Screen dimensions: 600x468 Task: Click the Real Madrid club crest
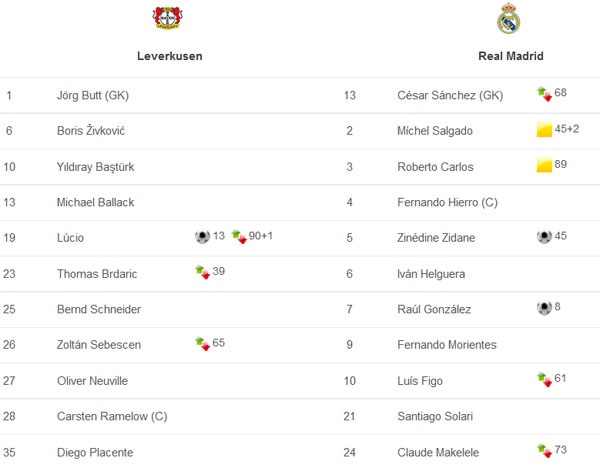click(510, 18)
